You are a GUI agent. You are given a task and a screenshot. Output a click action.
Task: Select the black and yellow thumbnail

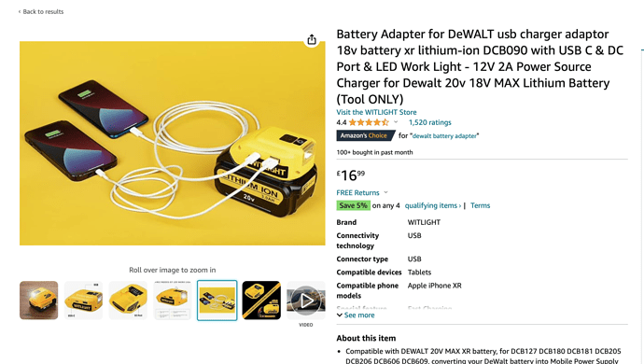click(261, 301)
